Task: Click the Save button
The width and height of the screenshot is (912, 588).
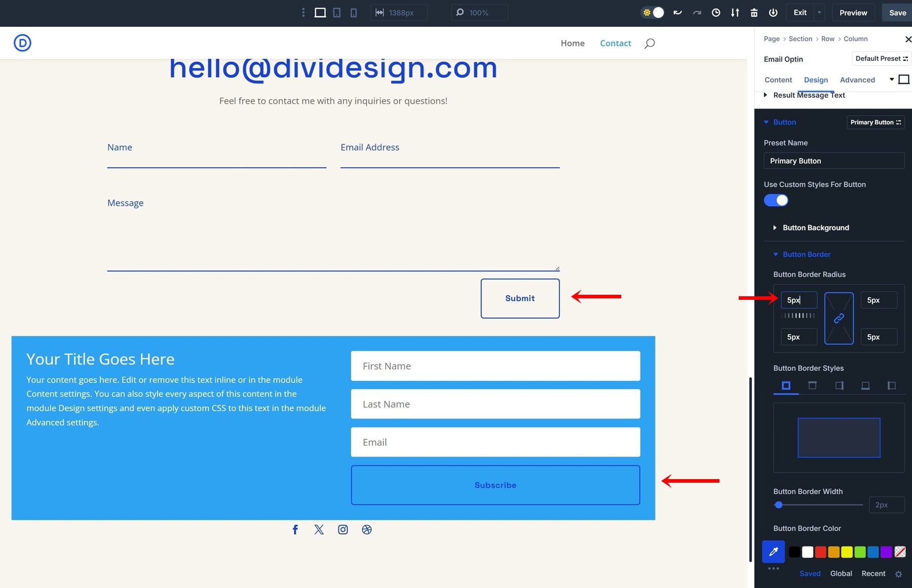Action: 897,13
